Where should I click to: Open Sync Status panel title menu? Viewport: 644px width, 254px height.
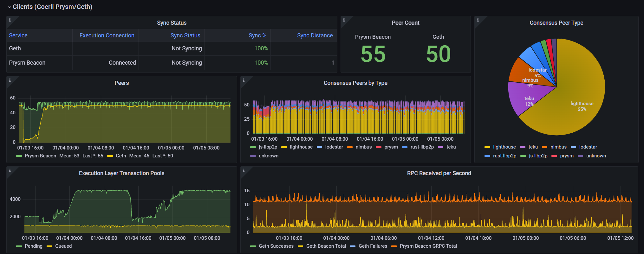coord(172,23)
